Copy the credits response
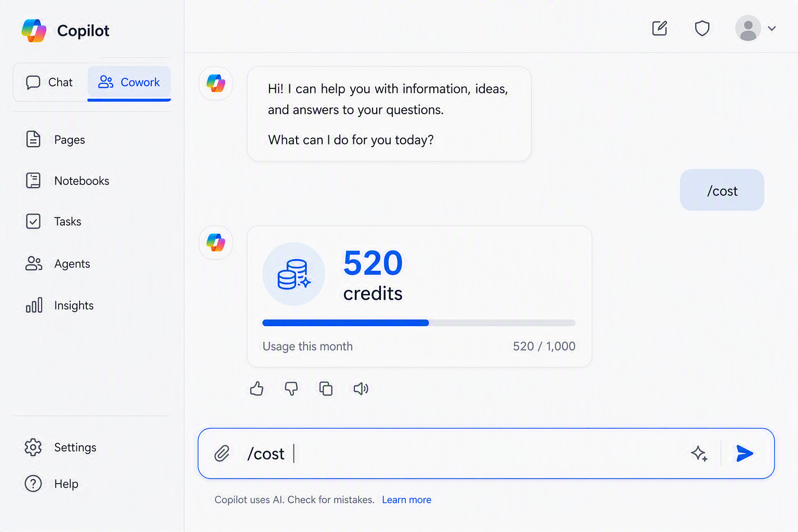The height and width of the screenshot is (532, 798). (x=326, y=389)
